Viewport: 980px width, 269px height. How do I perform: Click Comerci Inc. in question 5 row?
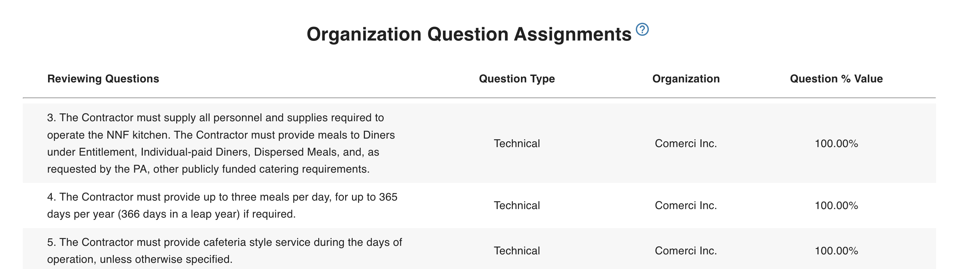pyautogui.click(x=686, y=251)
